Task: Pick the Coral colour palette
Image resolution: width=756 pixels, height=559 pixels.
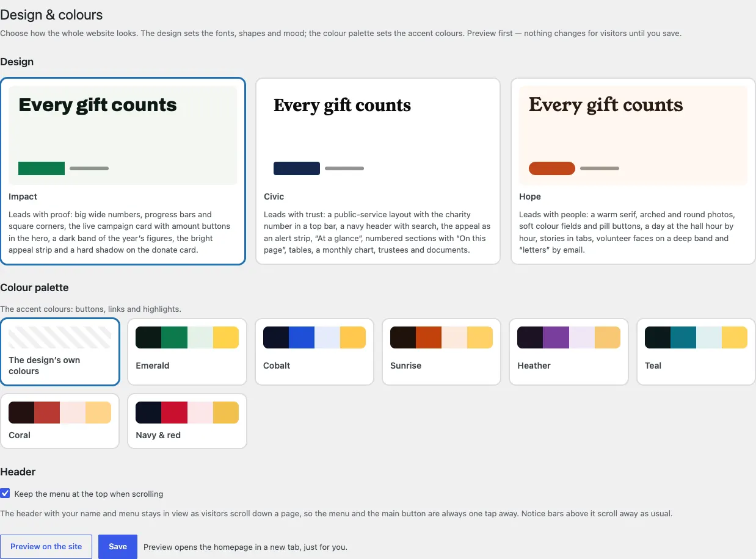Action: 60,421
